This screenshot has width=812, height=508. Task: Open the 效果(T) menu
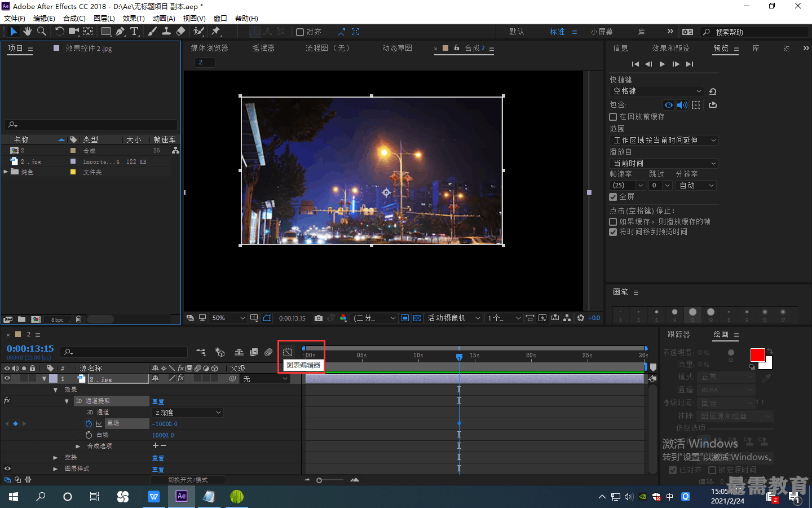click(x=134, y=18)
